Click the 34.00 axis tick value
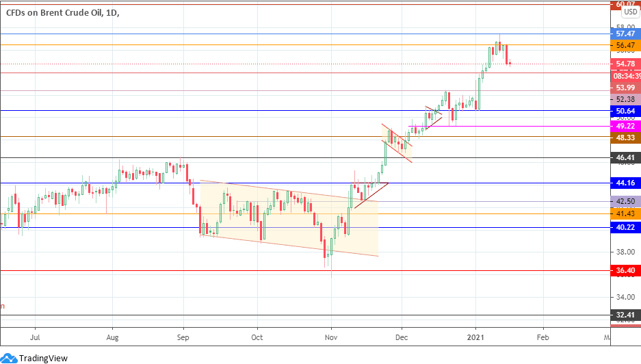Image resolution: width=641 pixels, height=364 pixels. pyautogui.click(x=625, y=297)
